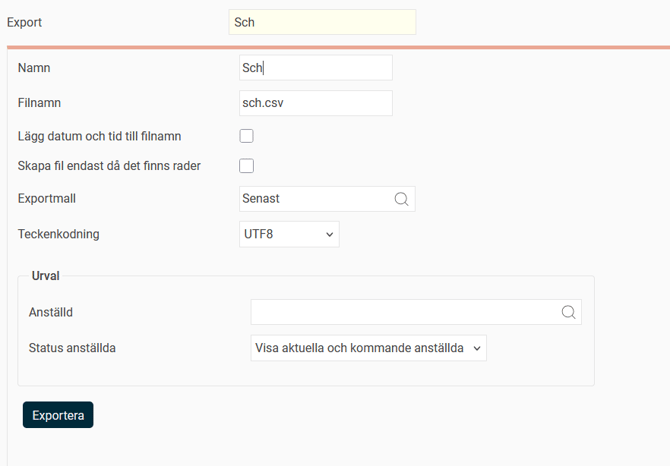Open the Teckenkodning UTF8 dropdown
The image size is (670, 466).
coord(289,234)
